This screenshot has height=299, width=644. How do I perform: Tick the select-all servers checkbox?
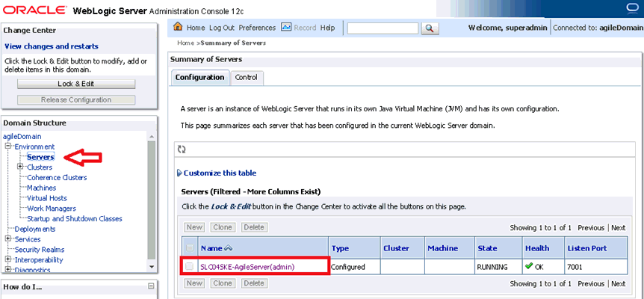click(190, 248)
